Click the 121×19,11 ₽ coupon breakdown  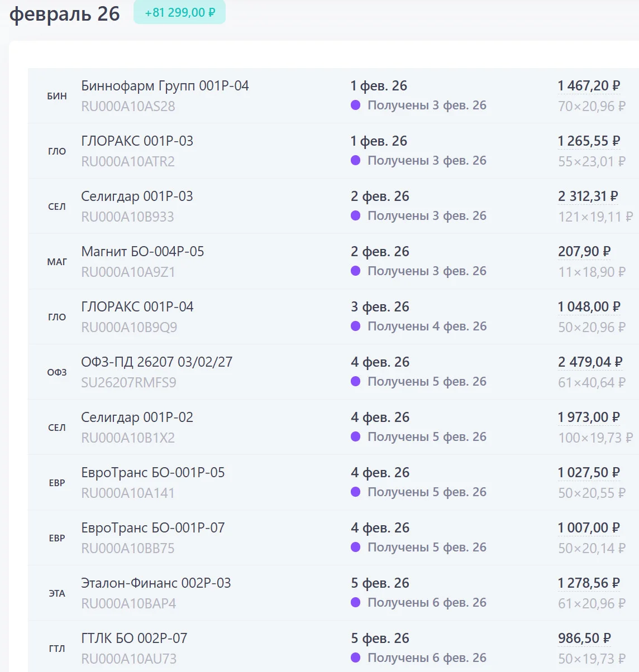(x=595, y=217)
